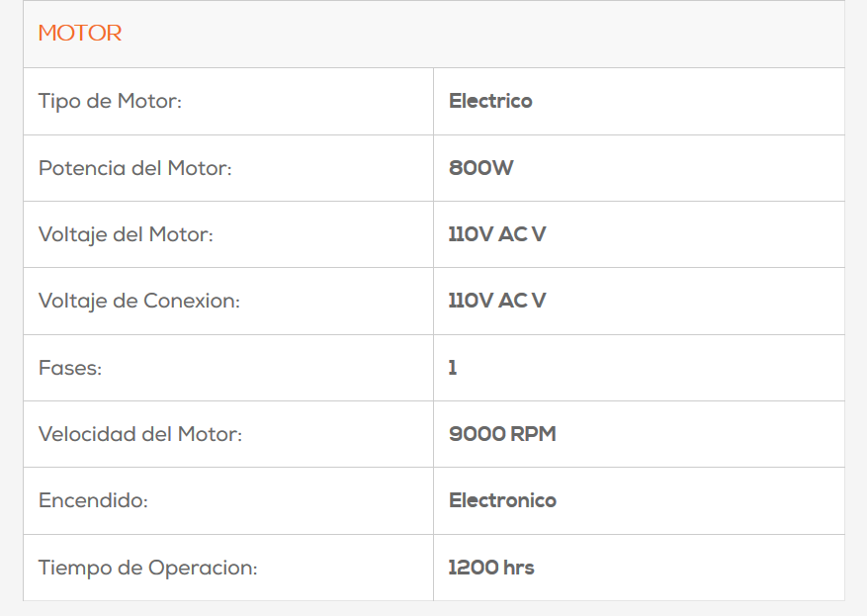Image resolution: width=867 pixels, height=616 pixels.
Task: Click the '1200 hrs' operating time value
Action: pyautogui.click(x=490, y=568)
